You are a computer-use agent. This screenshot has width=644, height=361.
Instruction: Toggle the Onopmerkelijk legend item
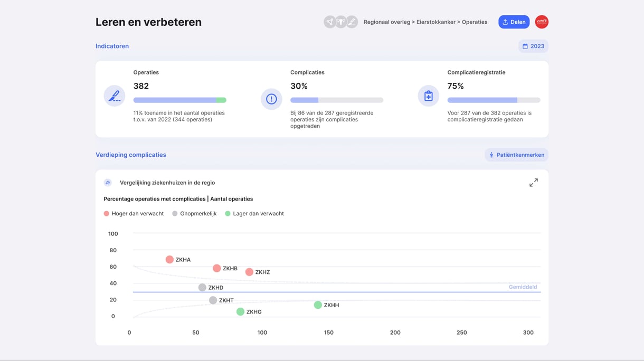click(195, 213)
